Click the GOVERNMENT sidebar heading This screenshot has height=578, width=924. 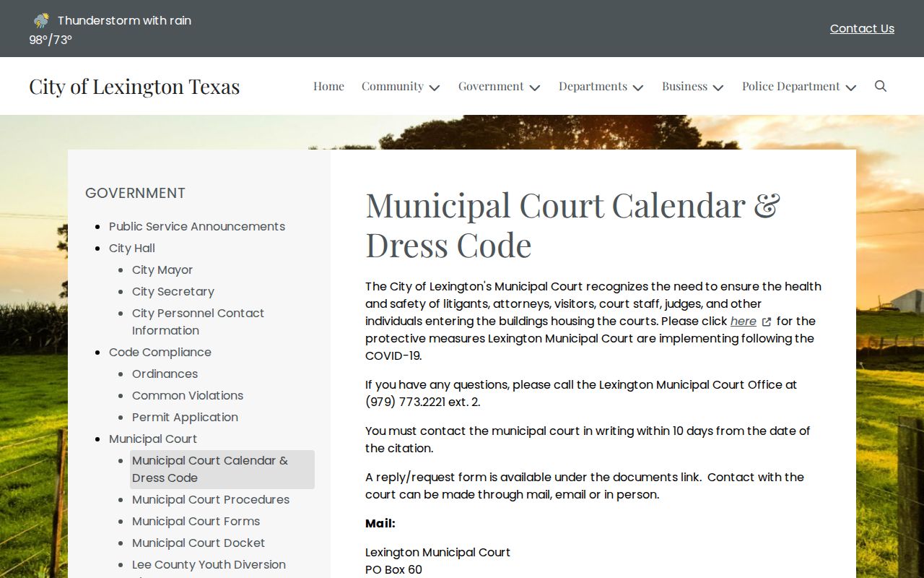coord(135,193)
